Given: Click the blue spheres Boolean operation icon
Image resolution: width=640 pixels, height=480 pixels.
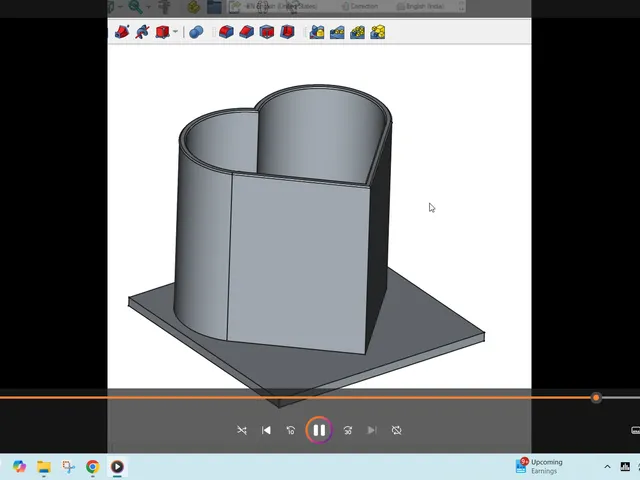Looking at the screenshot, I should click(x=196, y=32).
